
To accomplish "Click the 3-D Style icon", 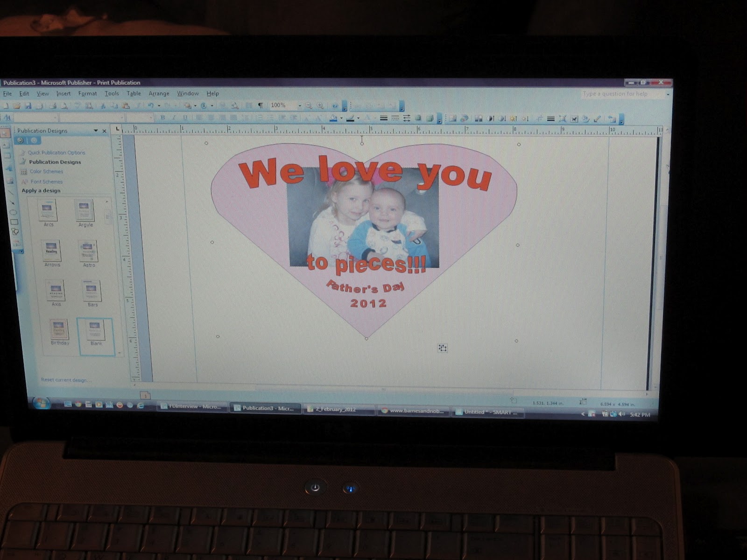I will pyautogui.click(x=430, y=118).
